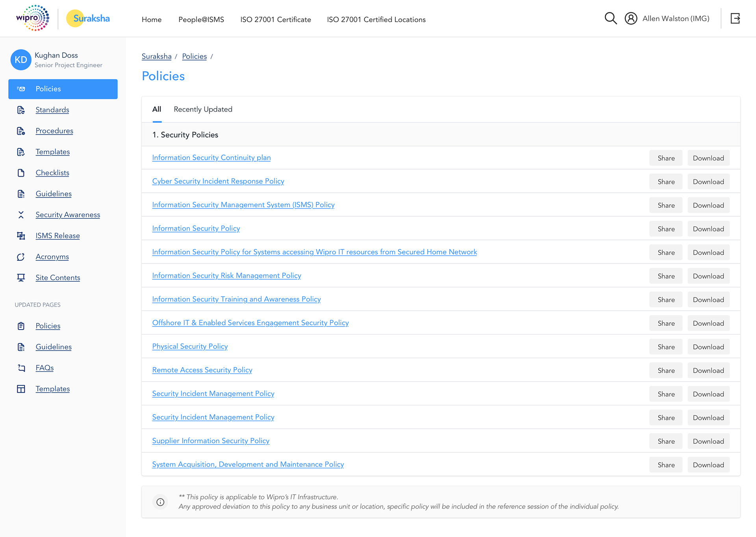756x537 pixels.
Task: Open the People@ISMS menu item
Action: point(201,20)
